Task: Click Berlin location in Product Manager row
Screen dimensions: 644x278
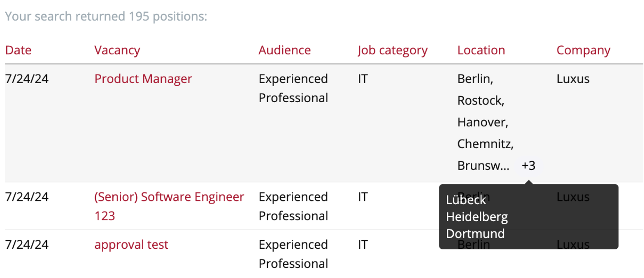Action: (x=475, y=79)
